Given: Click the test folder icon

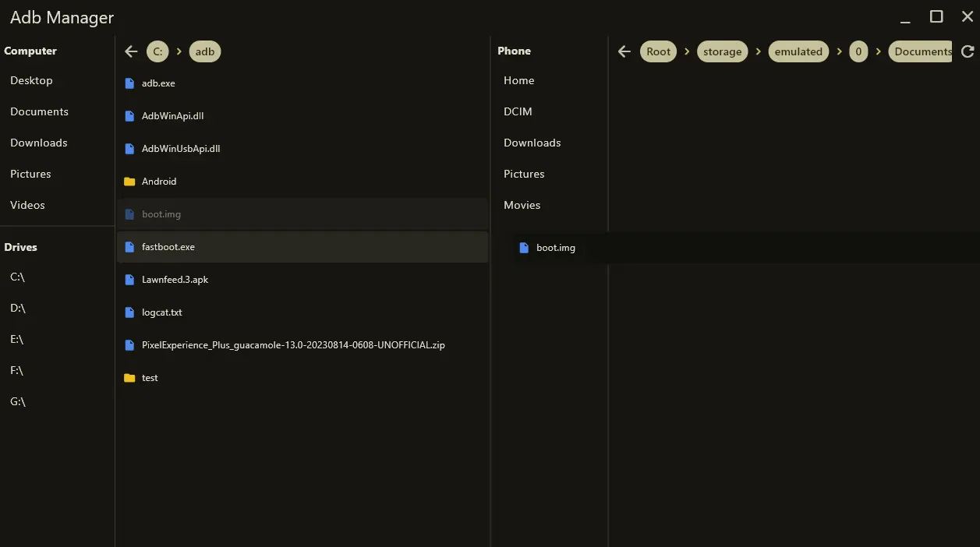Looking at the screenshot, I should pyautogui.click(x=129, y=378).
